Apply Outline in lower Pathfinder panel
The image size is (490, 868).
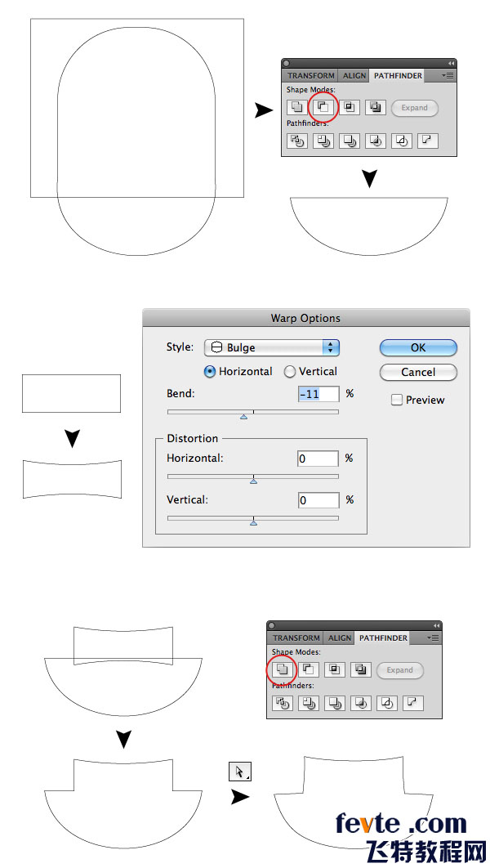click(386, 703)
